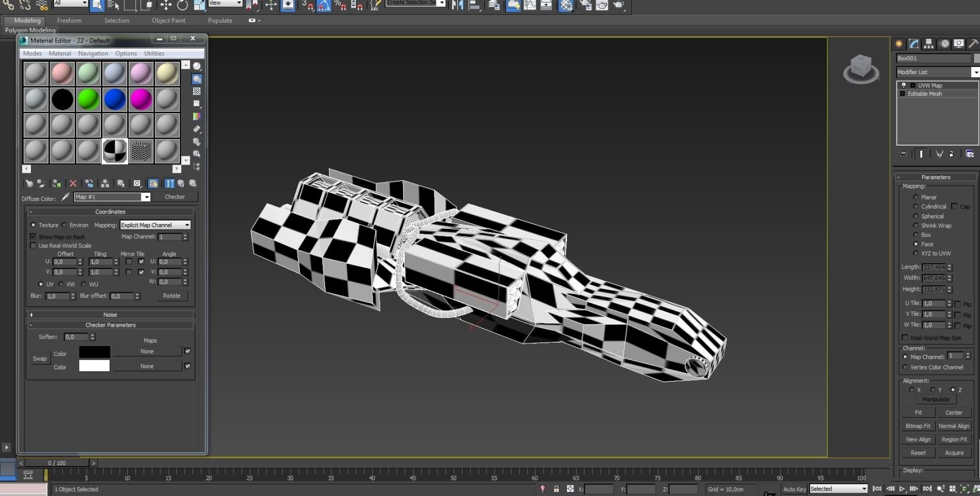Select the bright green material sample slot
The image size is (980, 496).
[x=88, y=100]
